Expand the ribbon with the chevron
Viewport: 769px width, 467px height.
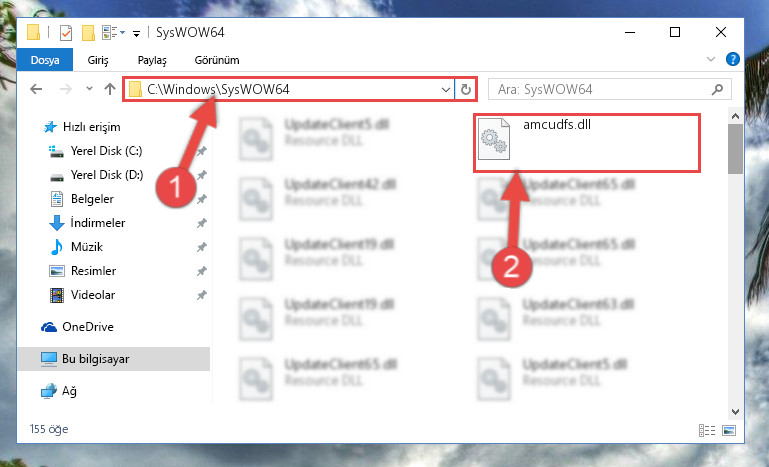tap(711, 59)
